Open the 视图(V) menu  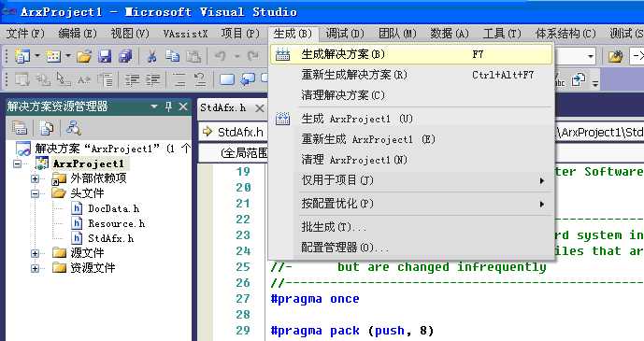(130, 34)
